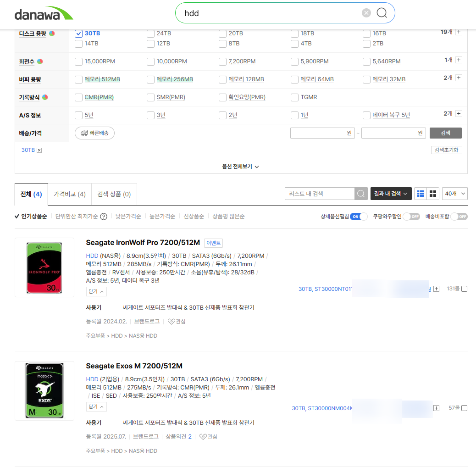Screen dimensions: 476x473
Task: Click the 빠른배송 button
Action: [x=95, y=133]
